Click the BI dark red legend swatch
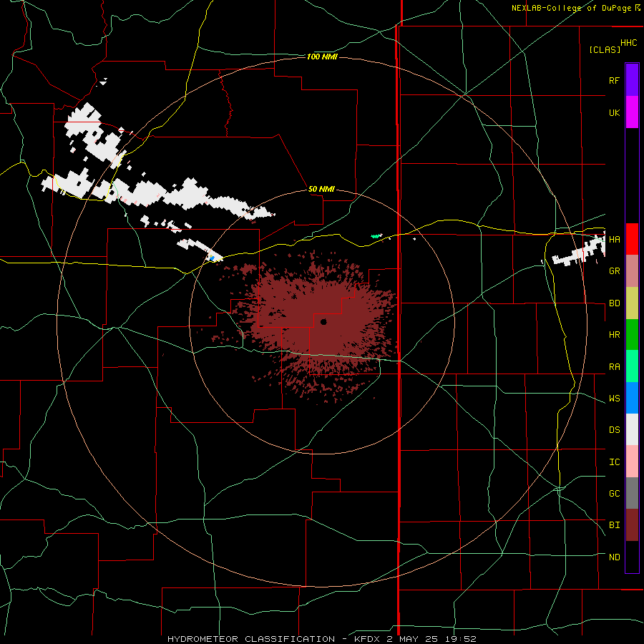The image size is (644, 644). [x=632, y=525]
